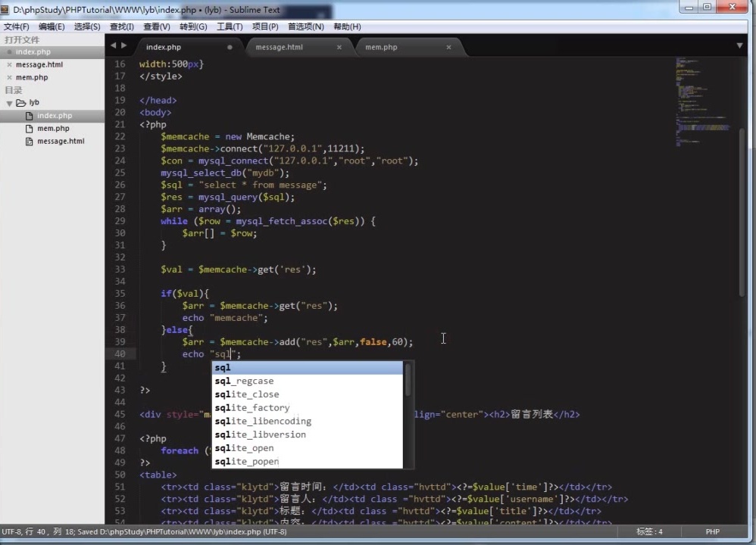Close the message.html tab
The image size is (756, 545).
tap(339, 47)
